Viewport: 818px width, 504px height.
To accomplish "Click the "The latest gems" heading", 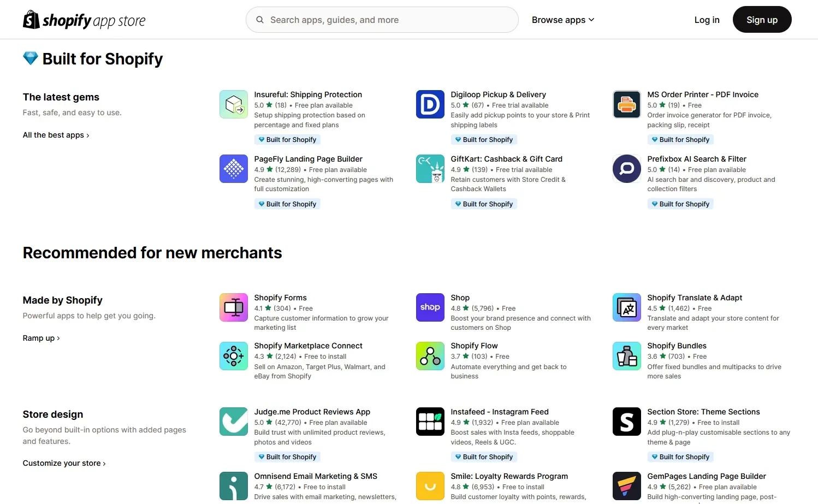I will tap(61, 97).
